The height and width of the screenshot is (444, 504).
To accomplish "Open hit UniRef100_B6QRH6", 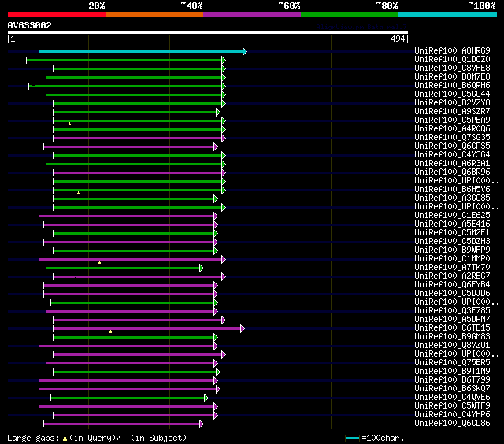I will coord(452,86).
